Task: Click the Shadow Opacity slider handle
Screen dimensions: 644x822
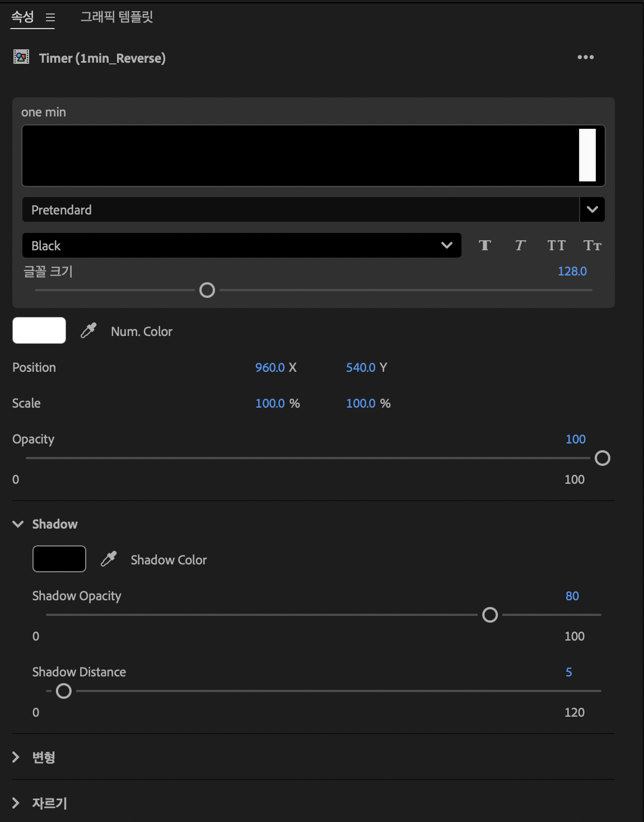Action: [x=490, y=615]
